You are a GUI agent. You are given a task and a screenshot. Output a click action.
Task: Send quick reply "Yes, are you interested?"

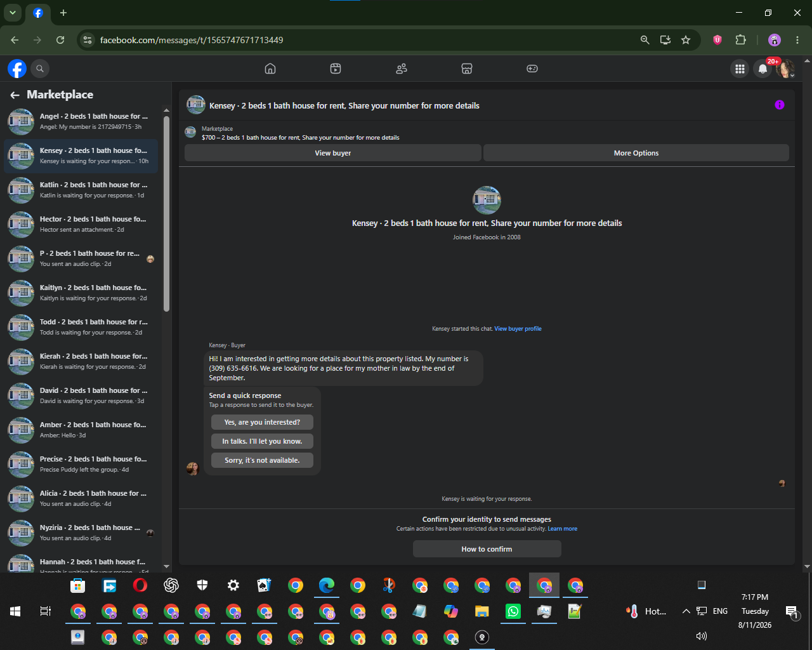coord(262,422)
